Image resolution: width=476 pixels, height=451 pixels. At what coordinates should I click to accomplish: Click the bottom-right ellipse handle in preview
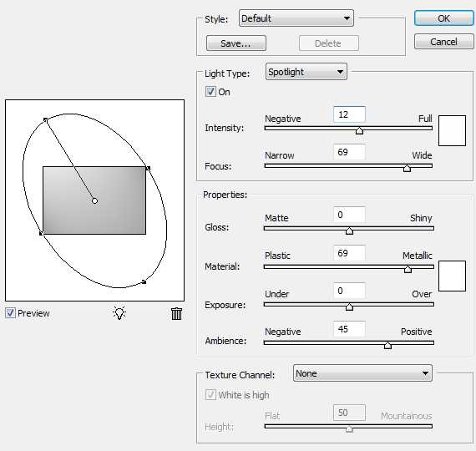tap(144, 282)
